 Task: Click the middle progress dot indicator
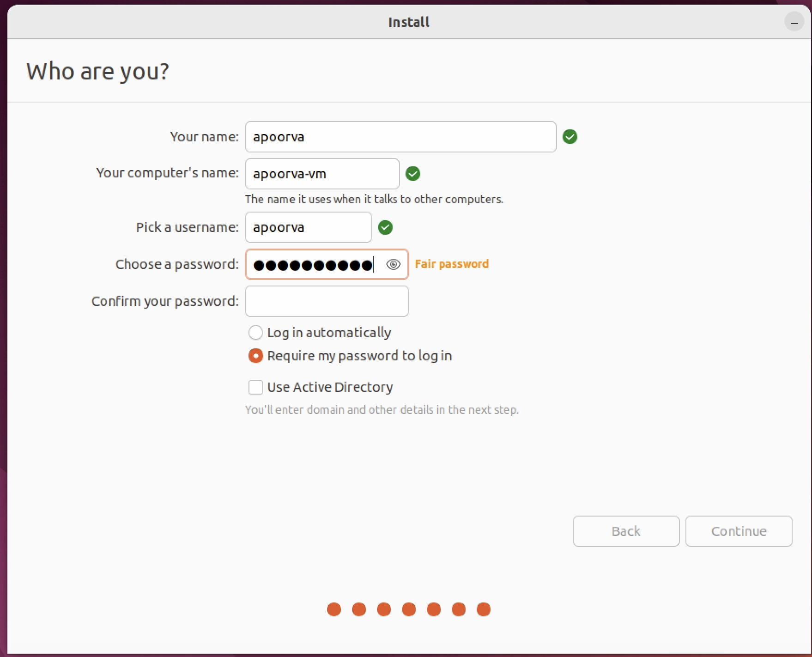click(x=409, y=609)
